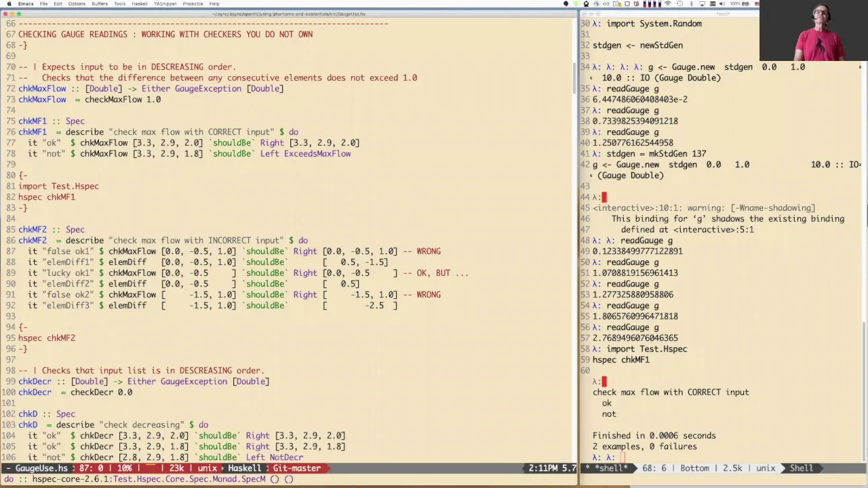
Task: Click value 0.7339825394091218 in shell
Action: tap(635, 121)
